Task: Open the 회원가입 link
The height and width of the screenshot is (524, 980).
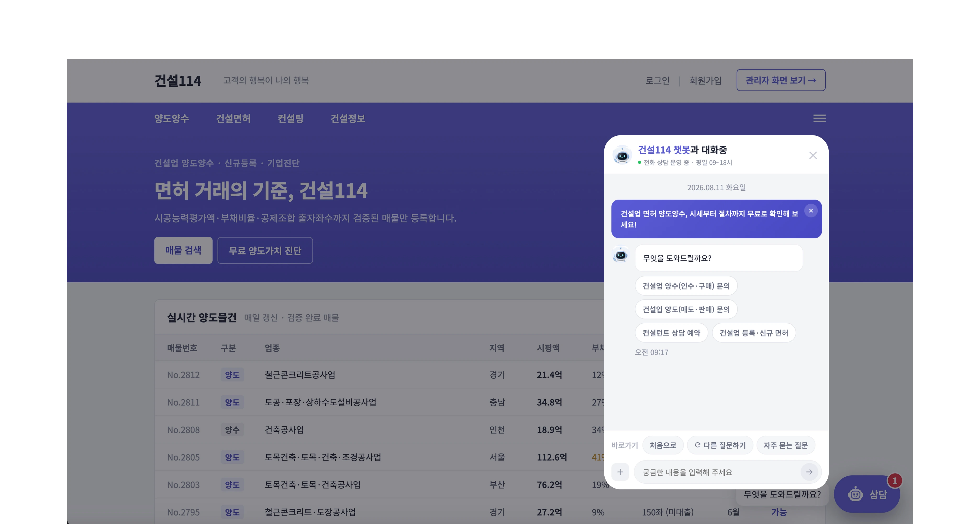Action: (705, 80)
